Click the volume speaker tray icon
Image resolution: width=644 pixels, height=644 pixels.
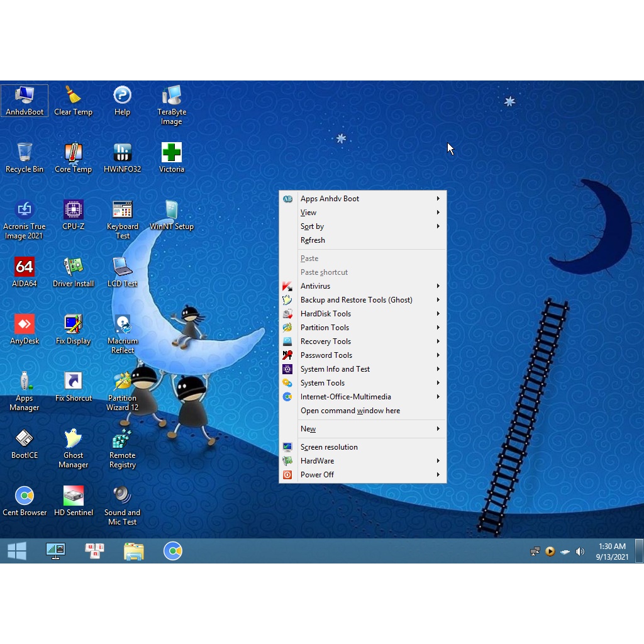580,551
